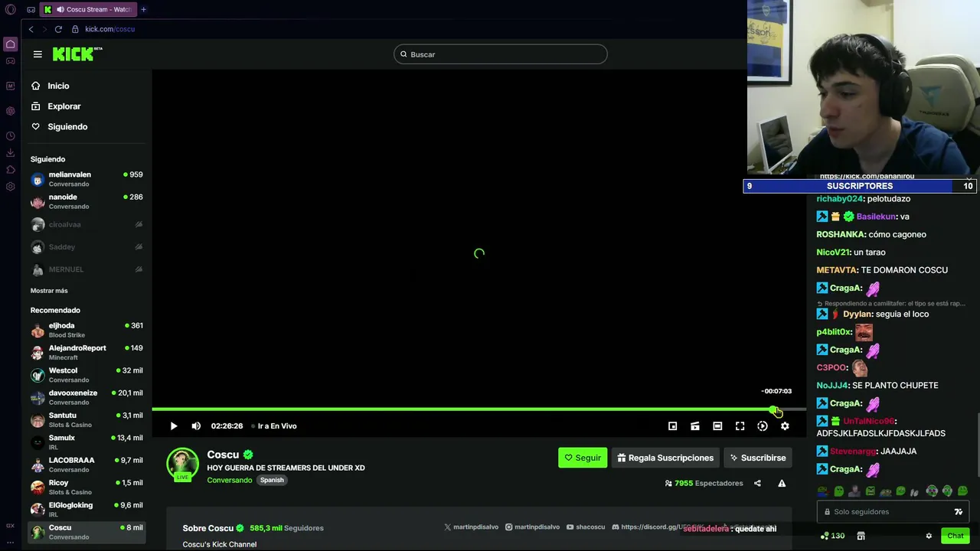980x551 pixels.
Task: Open ElGloglokIng recommended channel
Action: coord(87,510)
